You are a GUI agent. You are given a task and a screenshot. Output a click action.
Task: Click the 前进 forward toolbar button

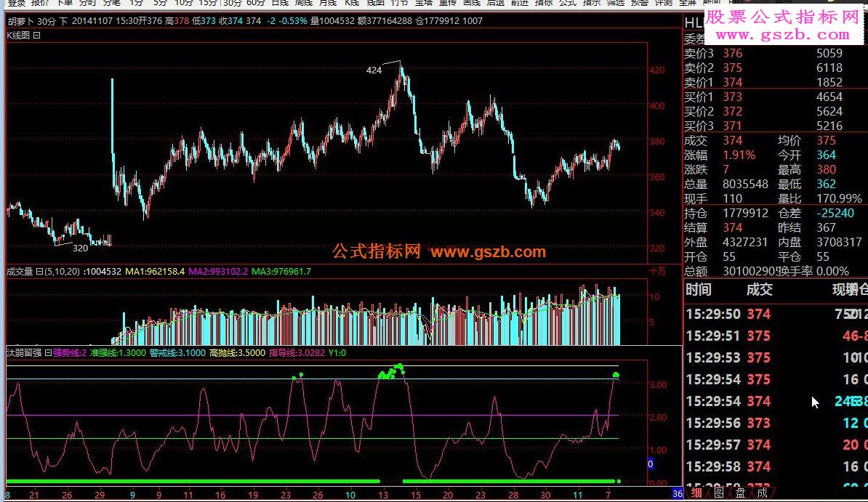pyautogui.click(x=519, y=3)
